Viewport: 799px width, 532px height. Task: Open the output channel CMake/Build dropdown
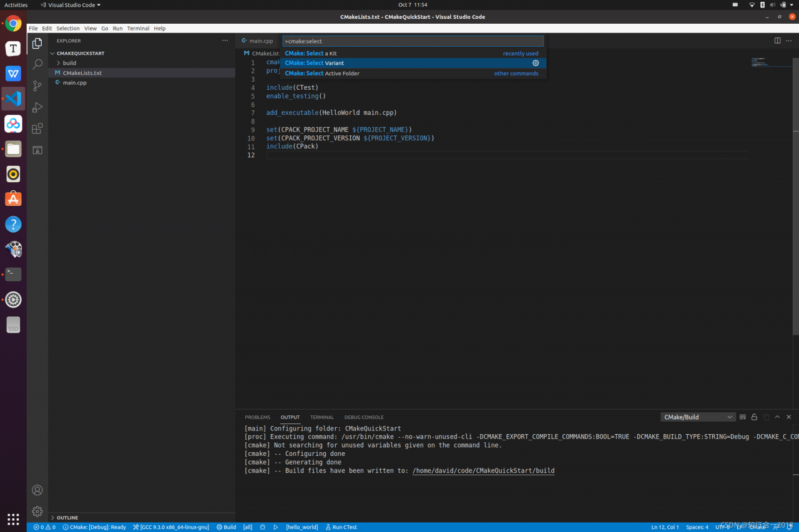698,417
